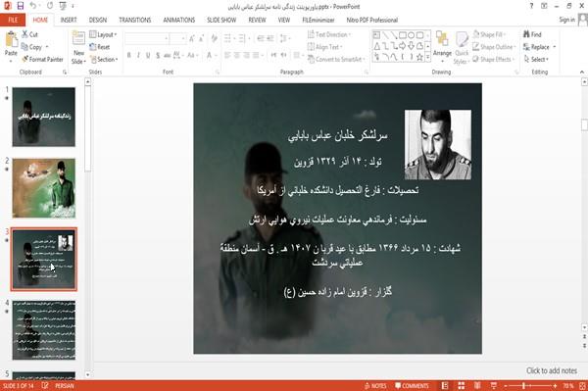Switch to the TRANSITIONS tab
The width and height of the screenshot is (588, 391).
135,20
